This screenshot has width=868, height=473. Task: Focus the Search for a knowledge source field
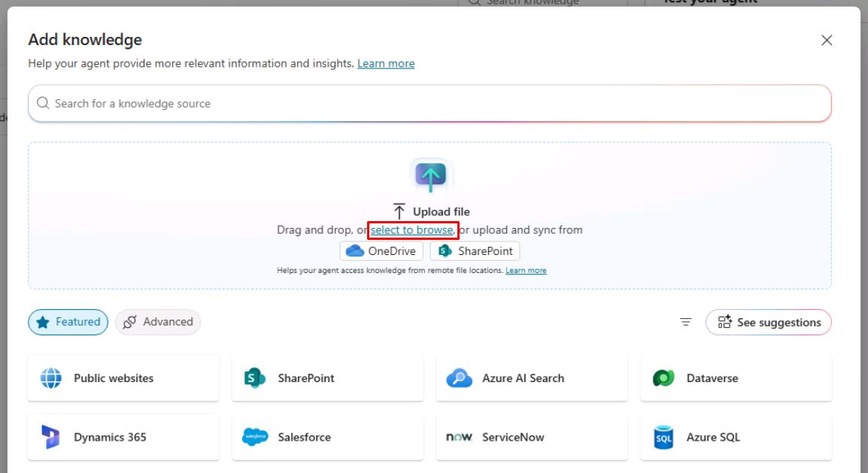429,104
